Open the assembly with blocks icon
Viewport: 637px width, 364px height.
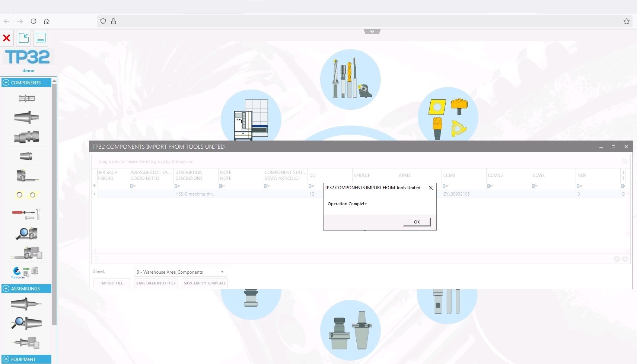tap(26, 342)
